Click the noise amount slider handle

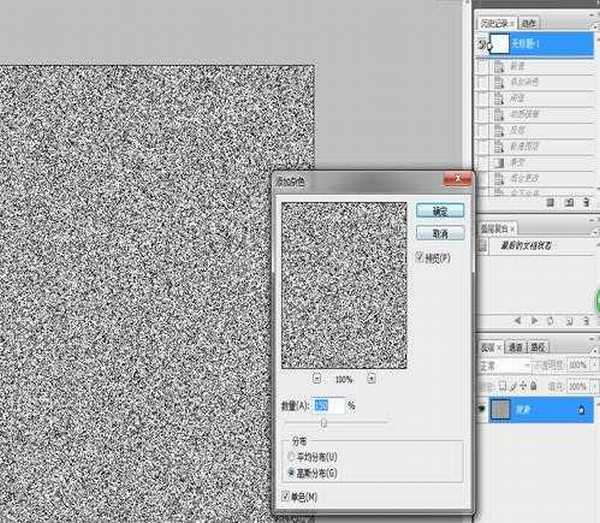click(x=324, y=423)
